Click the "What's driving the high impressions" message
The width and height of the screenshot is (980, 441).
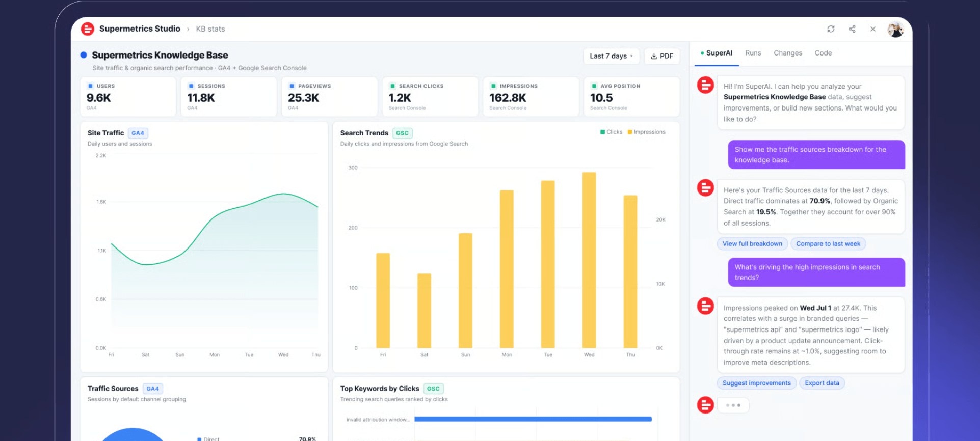coord(816,272)
